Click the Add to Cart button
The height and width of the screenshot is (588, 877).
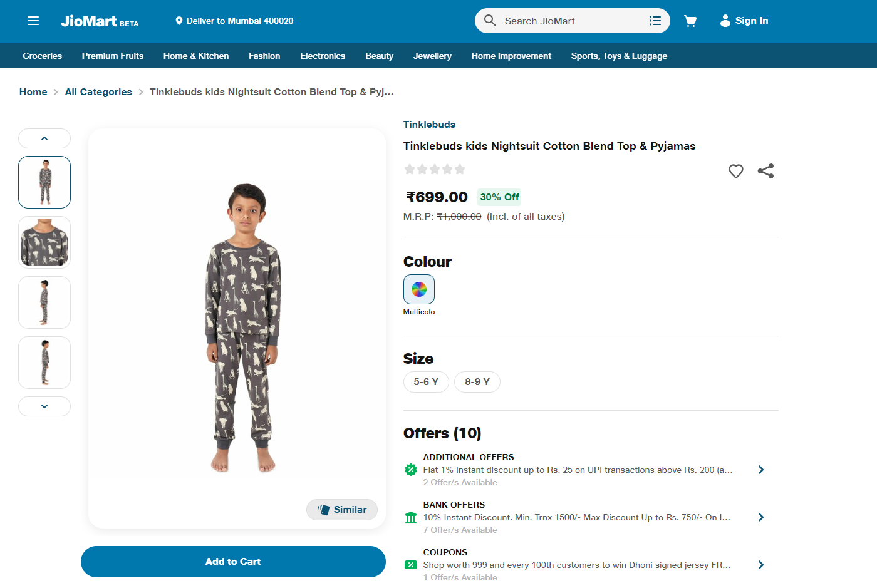[233, 562]
